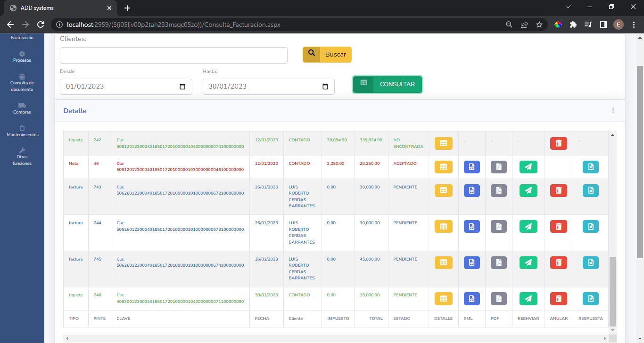Download PDF for factura 744
The image size is (644, 343).
click(499, 226)
